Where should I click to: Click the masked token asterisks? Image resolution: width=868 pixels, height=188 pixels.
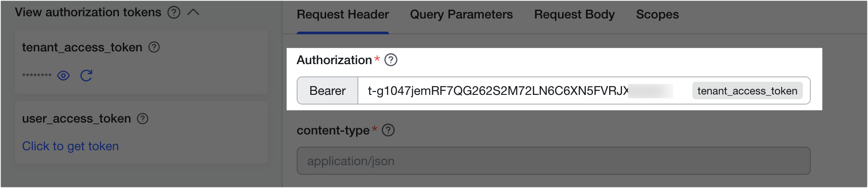click(x=37, y=76)
